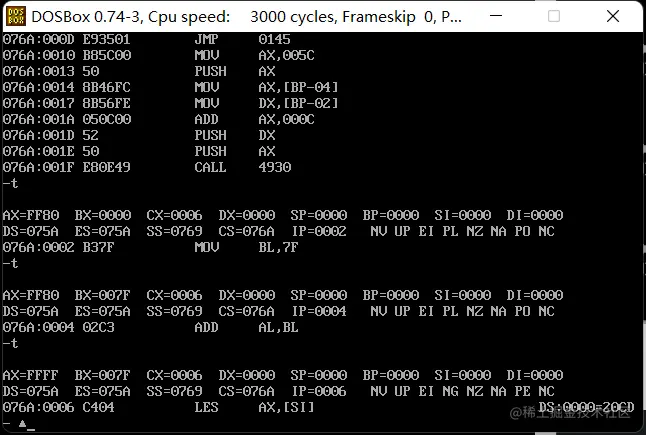This screenshot has width=646, height=435.
Task: Click 'ADD AX,000C' instruction
Action: pyautogui.click(x=254, y=119)
